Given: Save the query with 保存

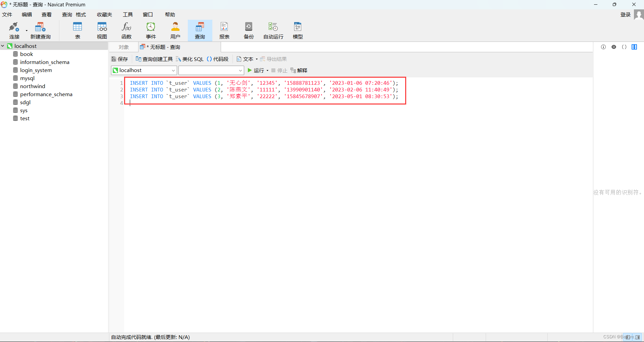Looking at the screenshot, I should (119, 59).
